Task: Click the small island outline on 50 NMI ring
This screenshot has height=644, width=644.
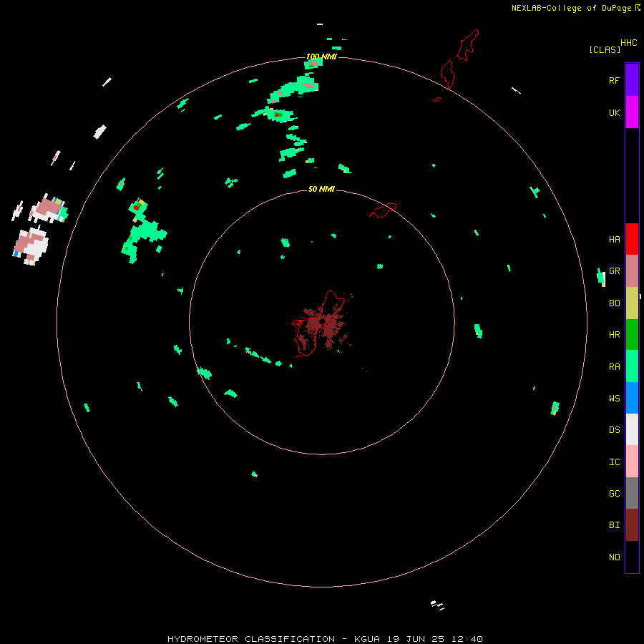Action: (x=384, y=210)
